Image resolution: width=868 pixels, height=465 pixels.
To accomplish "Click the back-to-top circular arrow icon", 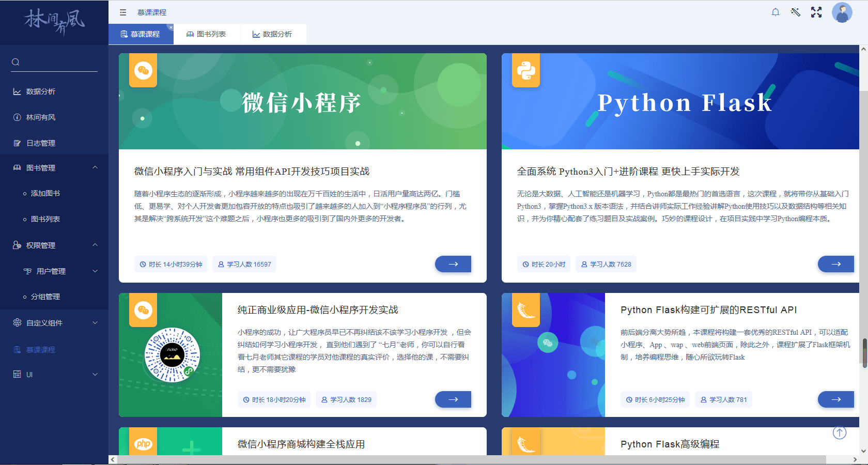I will point(840,432).
